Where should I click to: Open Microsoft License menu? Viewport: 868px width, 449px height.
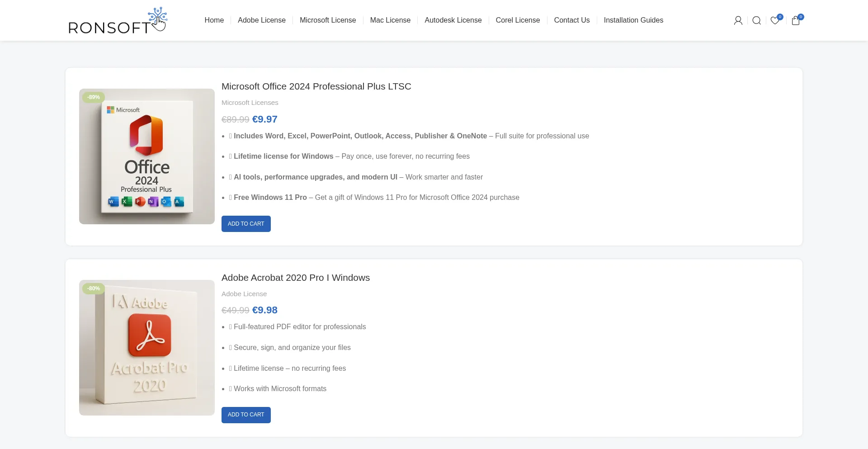pos(328,20)
